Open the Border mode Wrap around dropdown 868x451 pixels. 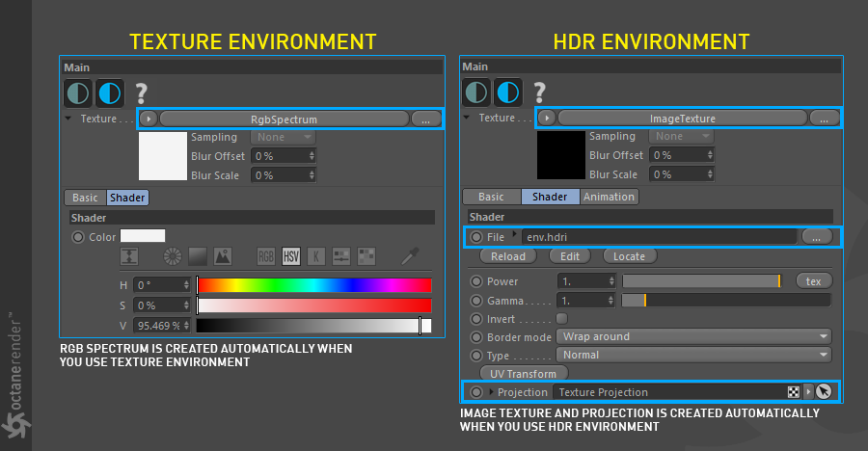(694, 336)
